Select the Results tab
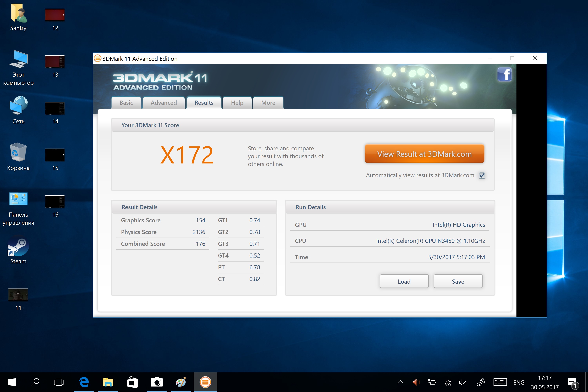The height and width of the screenshot is (392, 588). [204, 103]
